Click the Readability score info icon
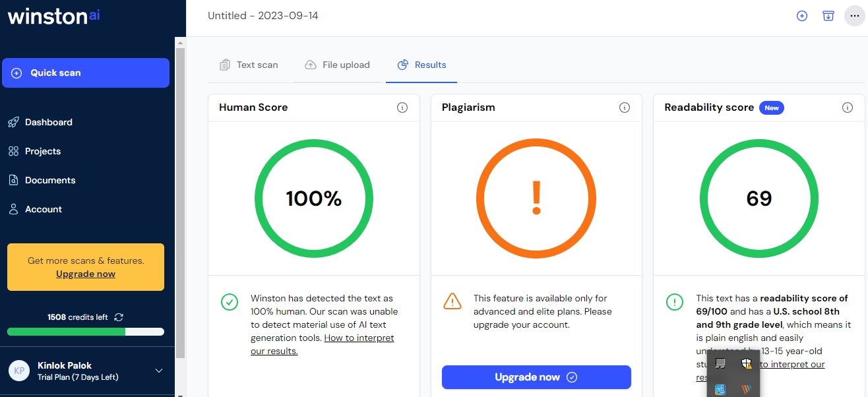The height and width of the screenshot is (397, 868). [x=848, y=107]
